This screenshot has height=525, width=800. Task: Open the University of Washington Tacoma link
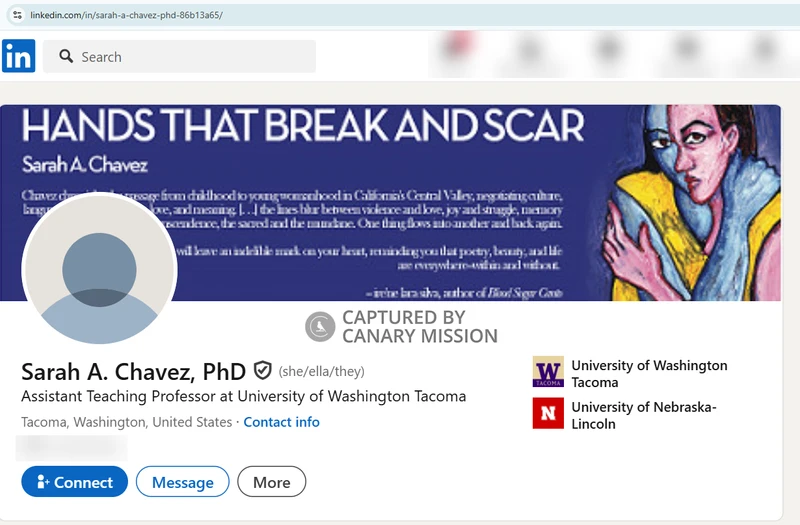648,373
